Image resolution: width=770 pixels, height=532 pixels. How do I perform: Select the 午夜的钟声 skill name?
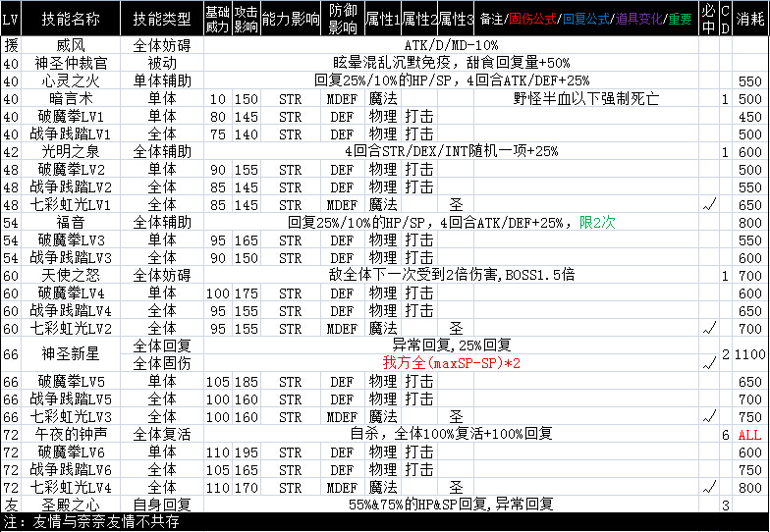tap(71, 434)
